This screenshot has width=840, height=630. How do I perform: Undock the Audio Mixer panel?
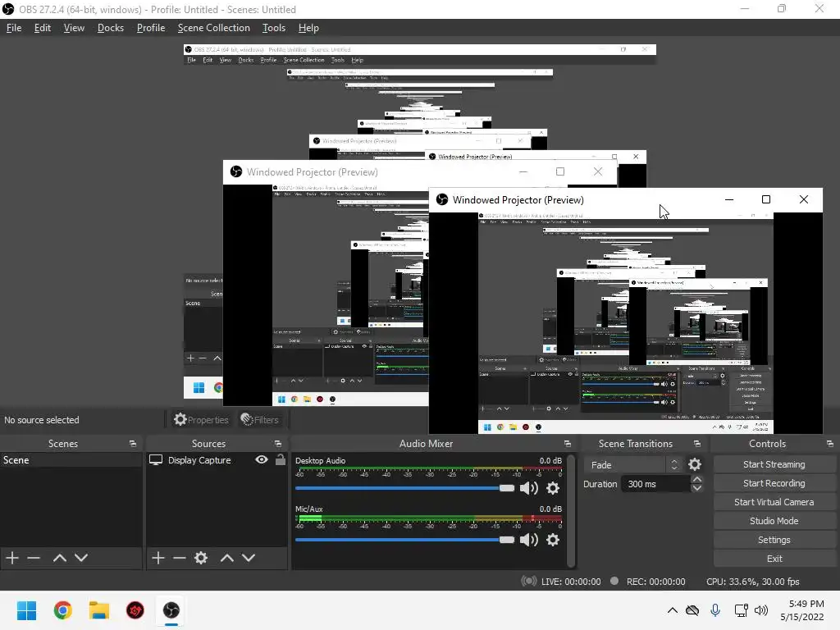568,444
